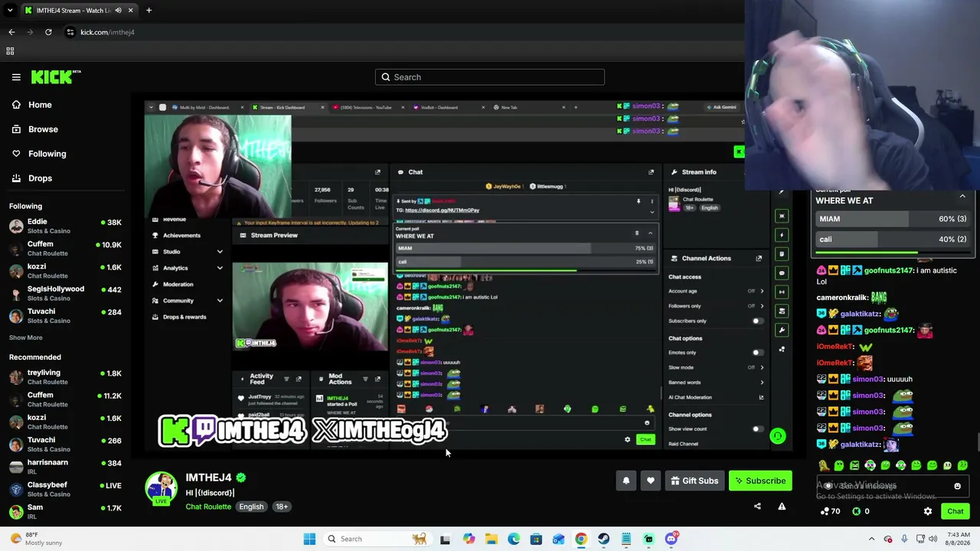Viewport: 980px width, 551px height.
Task: Open the browser apps grid shortcut
Action: (10, 51)
